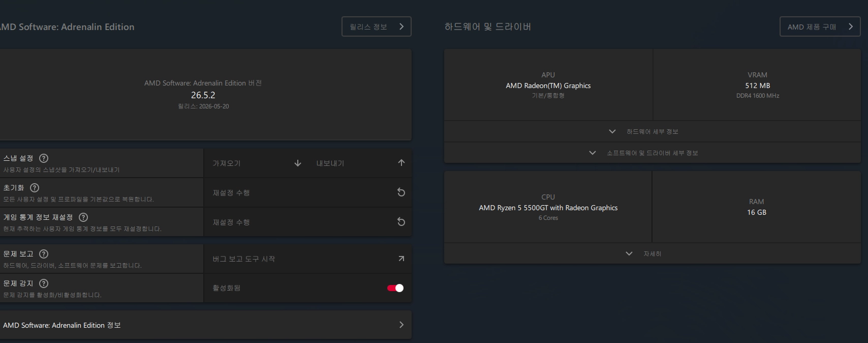Click reset icon in 게임 통계 정보 재설정 row
The width and height of the screenshot is (868, 343).
coord(401,222)
